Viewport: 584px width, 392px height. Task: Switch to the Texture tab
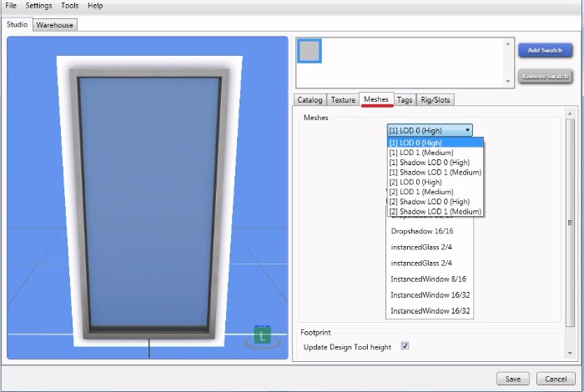tap(343, 100)
